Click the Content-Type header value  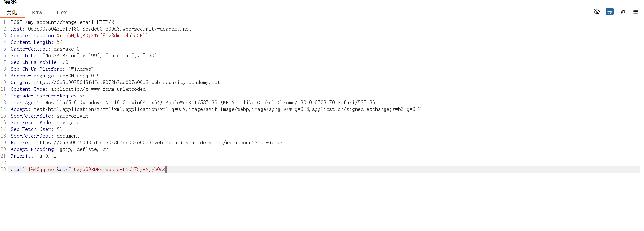coord(98,89)
